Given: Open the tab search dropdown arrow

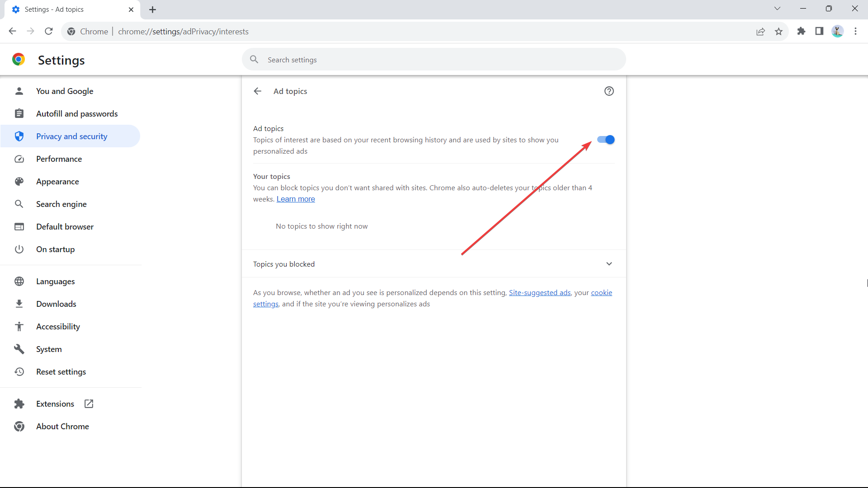Looking at the screenshot, I should click(777, 9).
